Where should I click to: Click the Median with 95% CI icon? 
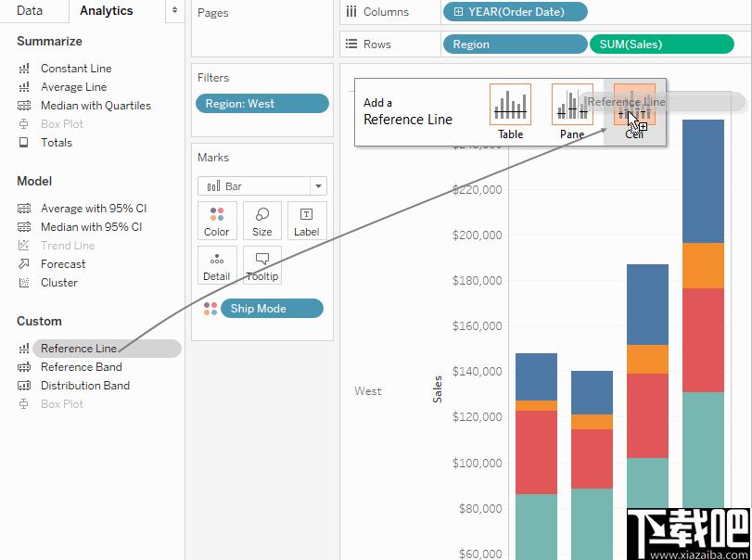click(x=24, y=227)
